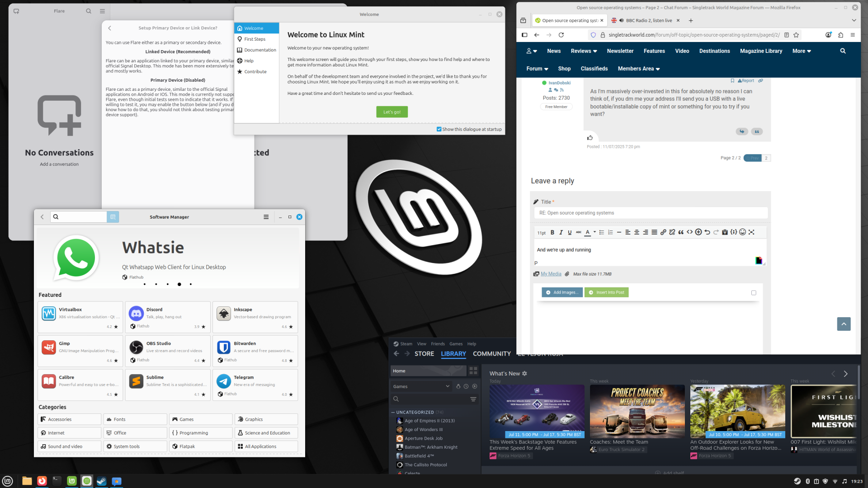The image size is (868, 488).
Task: Toggle fullscreen editor mode icon
Action: pos(751,232)
